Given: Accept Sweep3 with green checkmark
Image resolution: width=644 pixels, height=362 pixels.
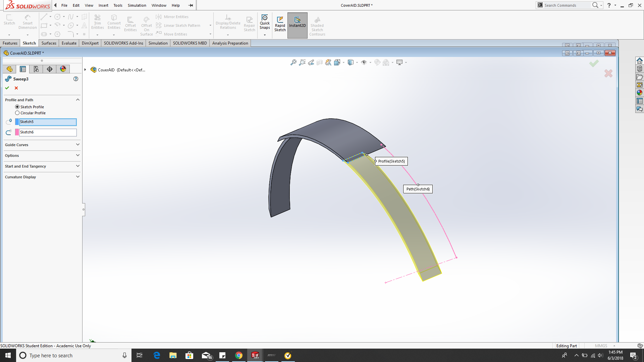Looking at the screenshot, I should (x=7, y=88).
